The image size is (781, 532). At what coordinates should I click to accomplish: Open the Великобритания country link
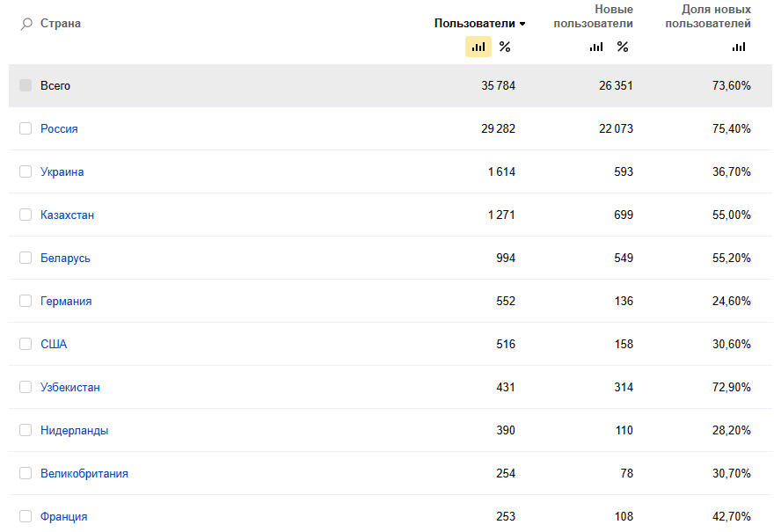click(84, 473)
